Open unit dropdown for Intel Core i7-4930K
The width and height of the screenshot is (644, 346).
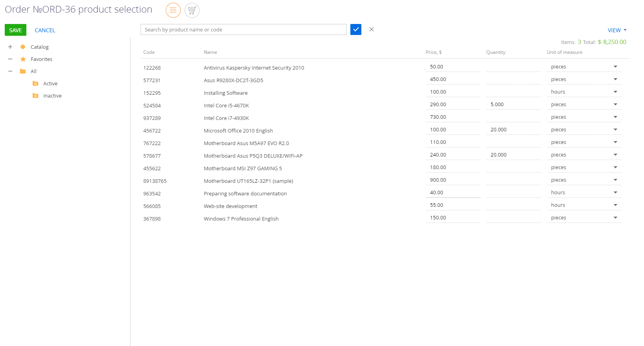pyautogui.click(x=615, y=117)
